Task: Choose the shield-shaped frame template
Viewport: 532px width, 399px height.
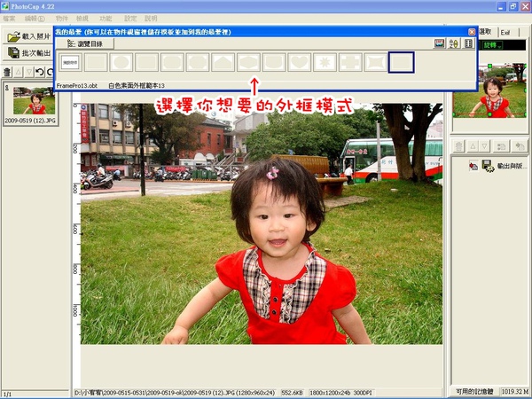Action: coord(274,62)
